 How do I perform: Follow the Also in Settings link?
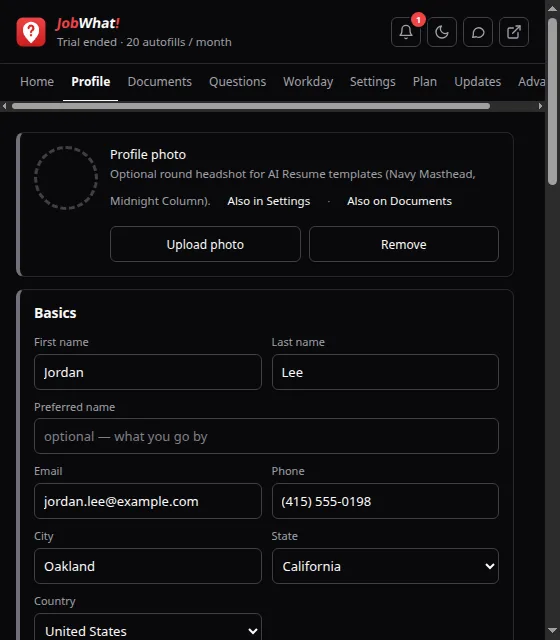tap(269, 201)
